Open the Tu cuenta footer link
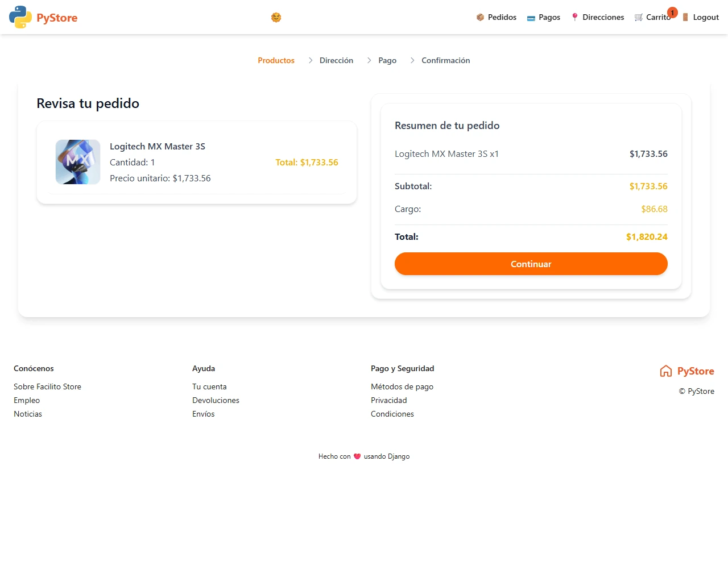This screenshot has width=728, height=582. click(x=209, y=386)
